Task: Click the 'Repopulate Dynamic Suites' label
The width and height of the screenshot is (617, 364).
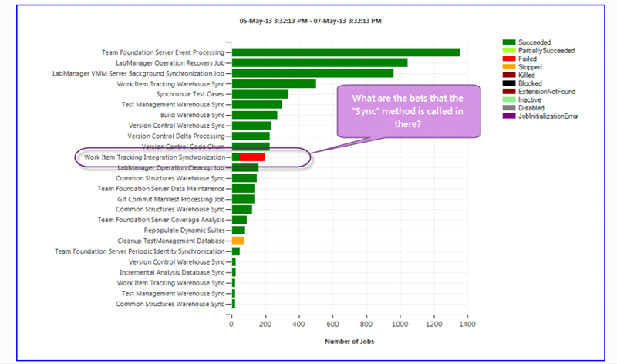Action: pos(184,231)
